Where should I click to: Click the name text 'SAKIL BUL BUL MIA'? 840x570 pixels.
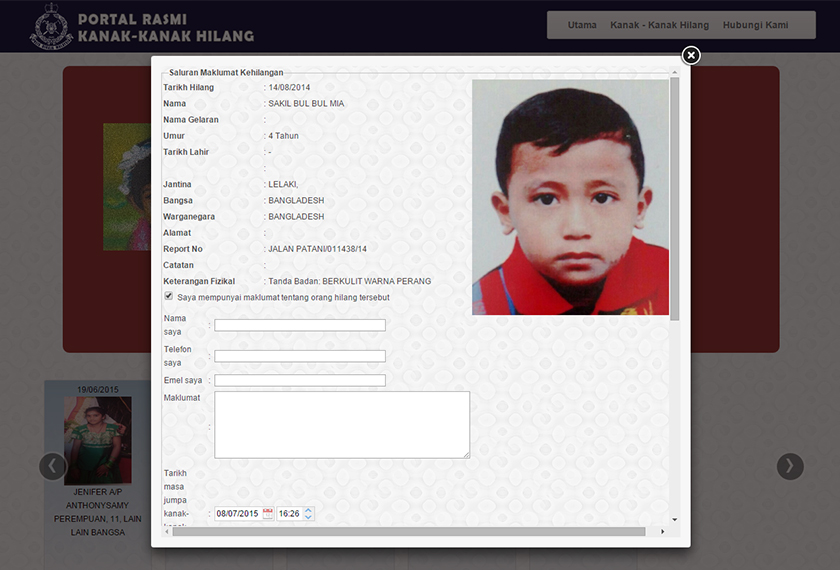306,103
